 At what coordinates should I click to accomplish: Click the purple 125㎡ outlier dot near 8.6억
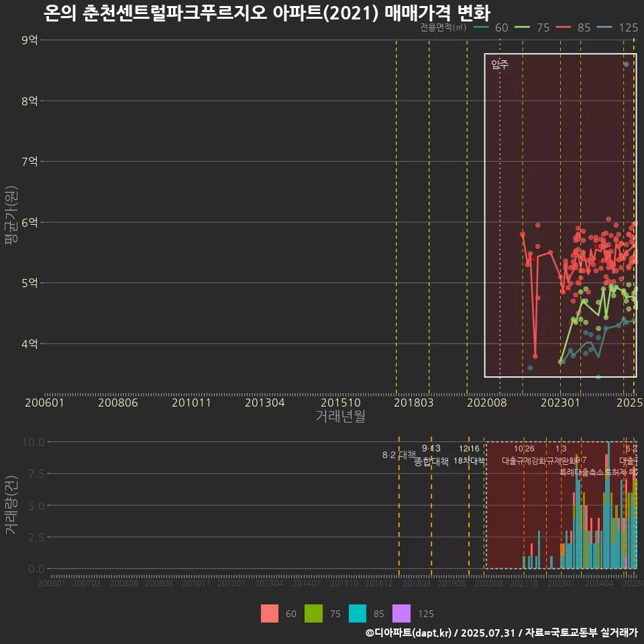click(x=626, y=64)
